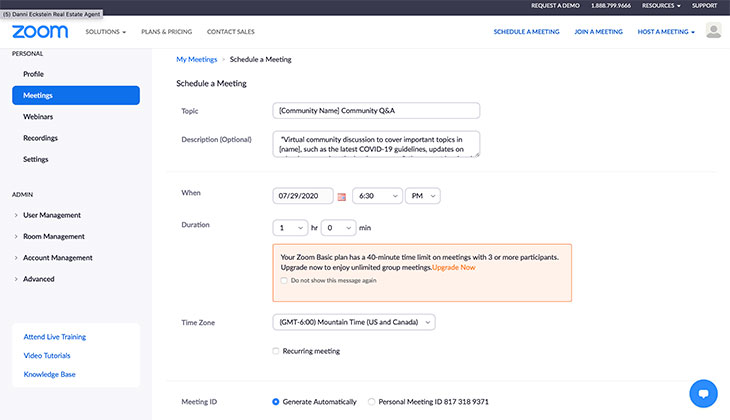Expand User Management in sidebar
Screen dimensions: 730x420
click(x=54, y=215)
